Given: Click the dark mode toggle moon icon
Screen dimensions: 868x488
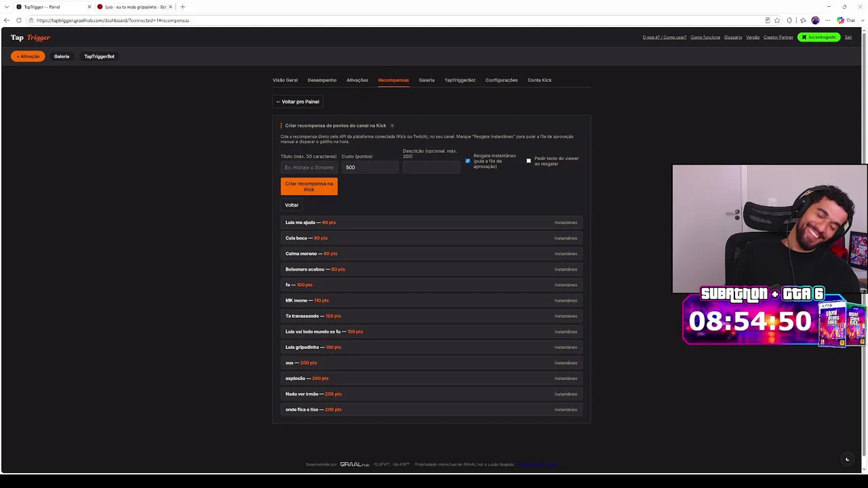Looking at the screenshot, I should pos(847,459).
